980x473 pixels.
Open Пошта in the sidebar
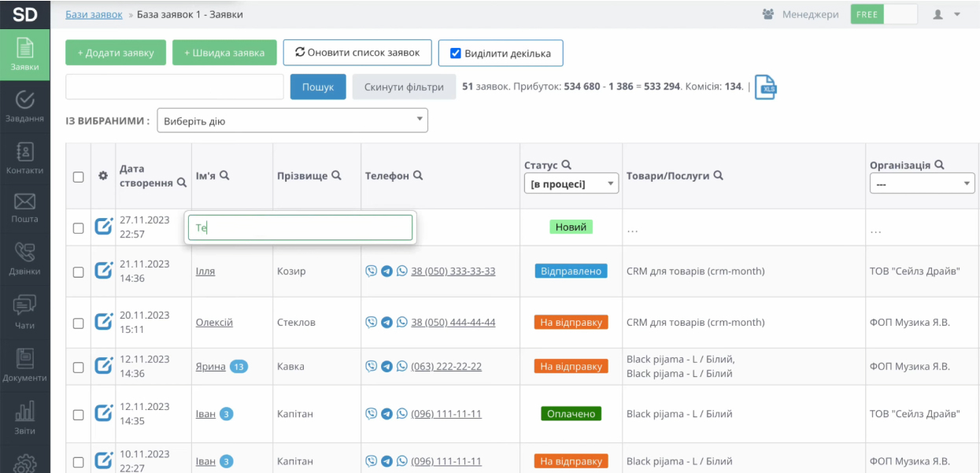click(x=25, y=207)
